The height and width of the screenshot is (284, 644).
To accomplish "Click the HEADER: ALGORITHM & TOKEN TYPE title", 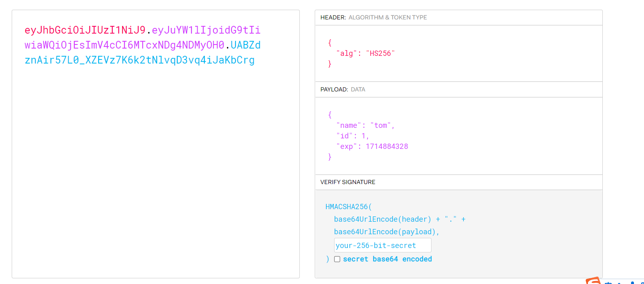I will pos(373,17).
